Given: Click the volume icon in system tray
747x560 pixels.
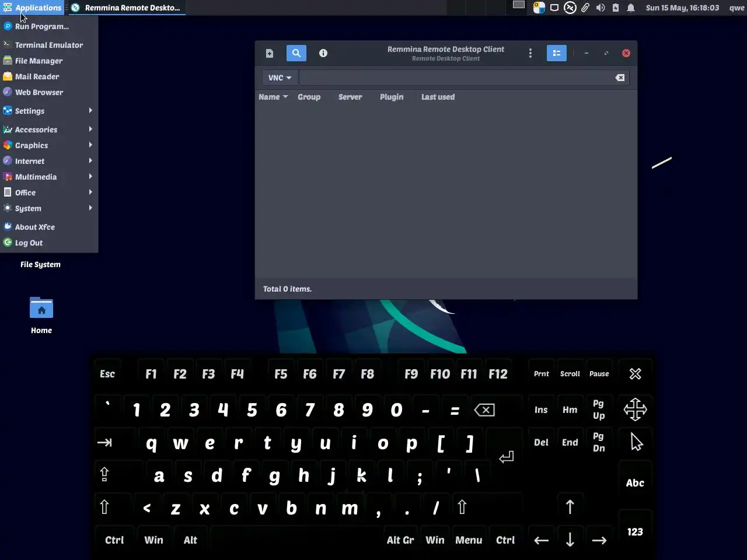Looking at the screenshot, I should [x=600, y=8].
